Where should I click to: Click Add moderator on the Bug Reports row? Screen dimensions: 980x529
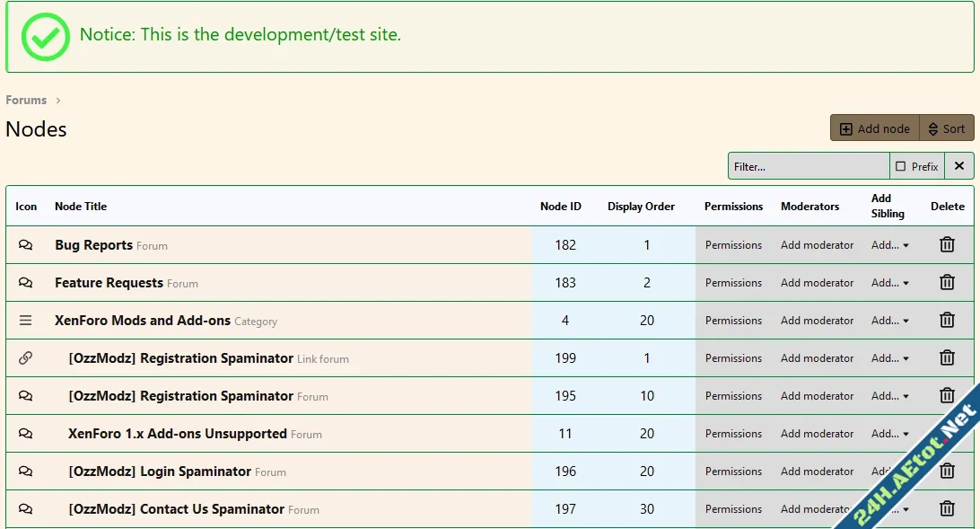click(x=817, y=244)
